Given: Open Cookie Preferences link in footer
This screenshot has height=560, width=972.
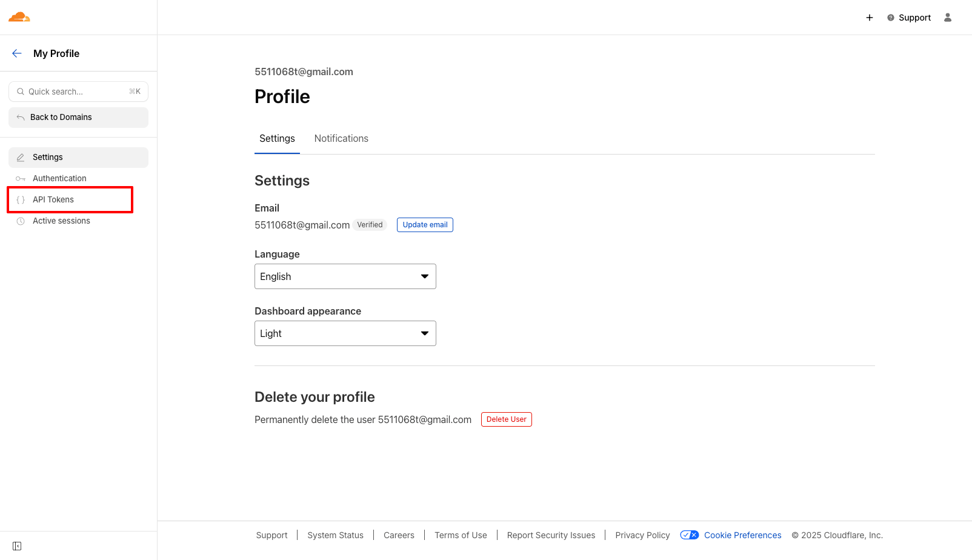Looking at the screenshot, I should pos(743,535).
